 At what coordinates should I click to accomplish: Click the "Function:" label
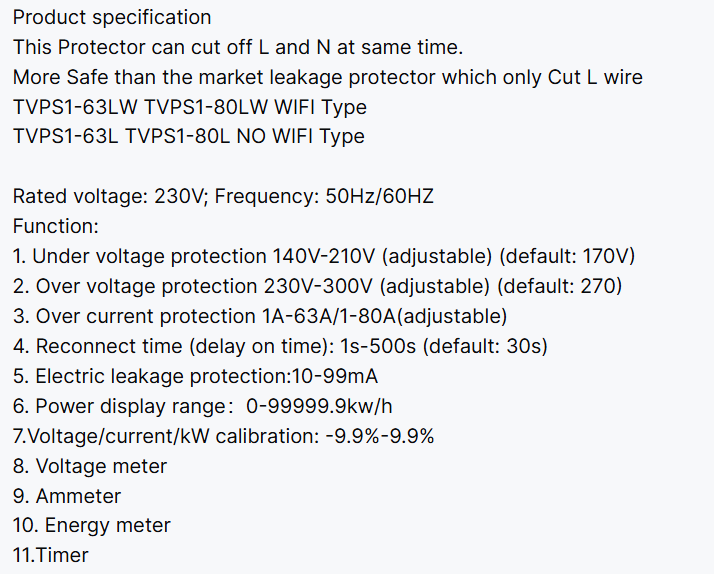click(56, 226)
